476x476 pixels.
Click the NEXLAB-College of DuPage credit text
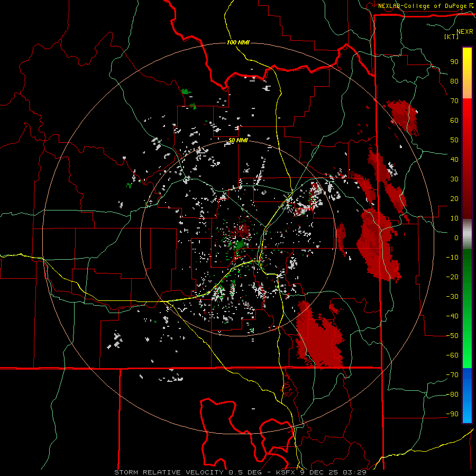(x=422, y=6)
